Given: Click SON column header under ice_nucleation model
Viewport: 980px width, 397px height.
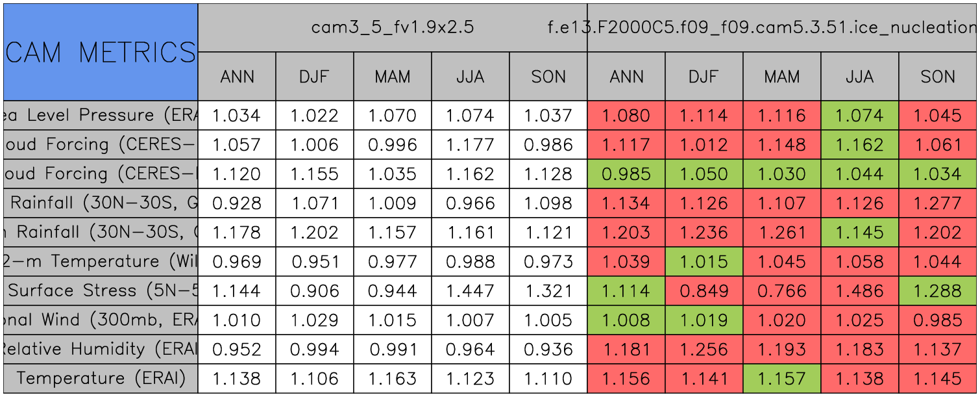Looking at the screenshot, I should 938,77.
